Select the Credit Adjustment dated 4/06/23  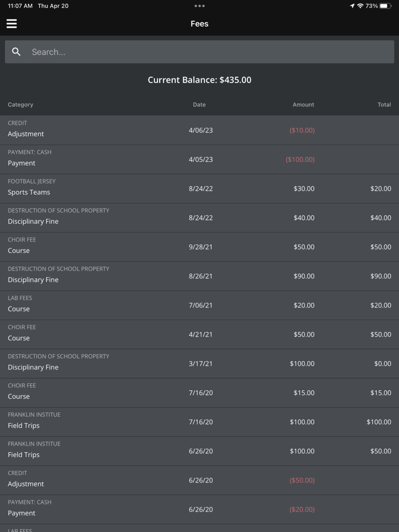[199, 130]
